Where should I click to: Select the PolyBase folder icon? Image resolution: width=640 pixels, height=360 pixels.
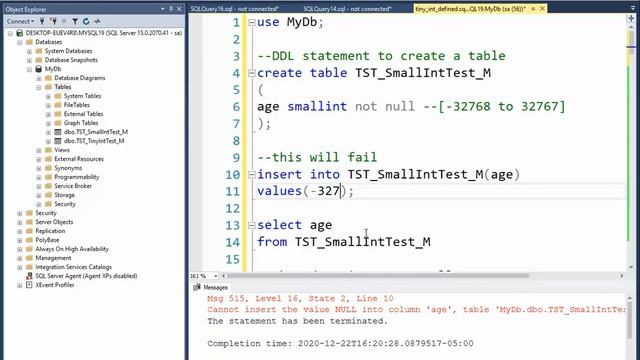(29, 240)
